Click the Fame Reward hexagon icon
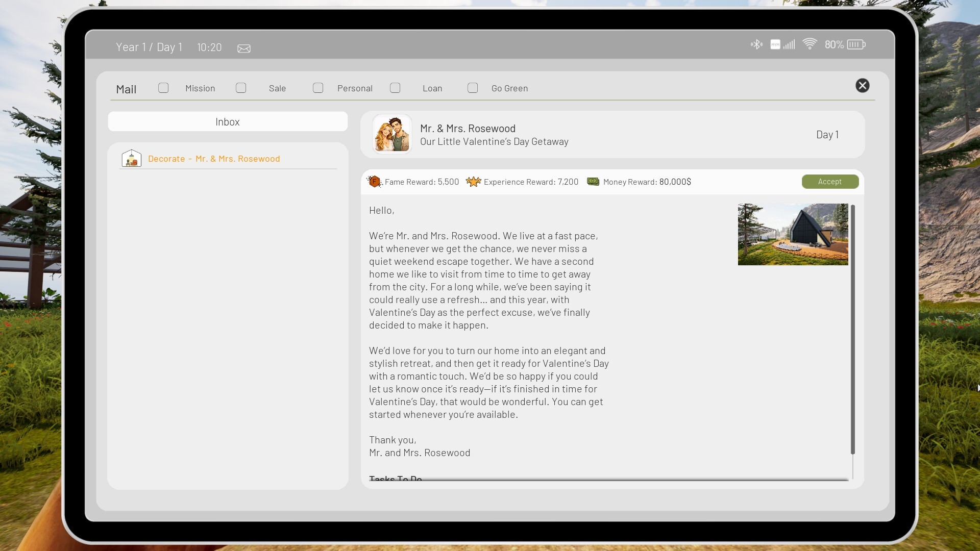 (x=374, y=181)
